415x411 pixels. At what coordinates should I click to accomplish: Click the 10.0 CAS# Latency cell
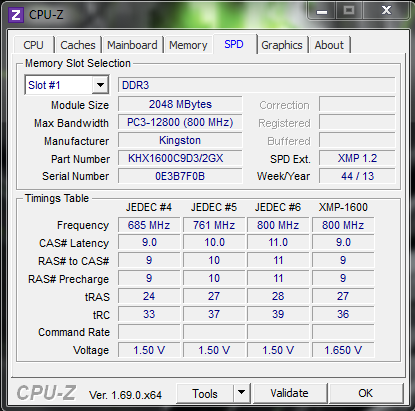click(x=214, y=242)
